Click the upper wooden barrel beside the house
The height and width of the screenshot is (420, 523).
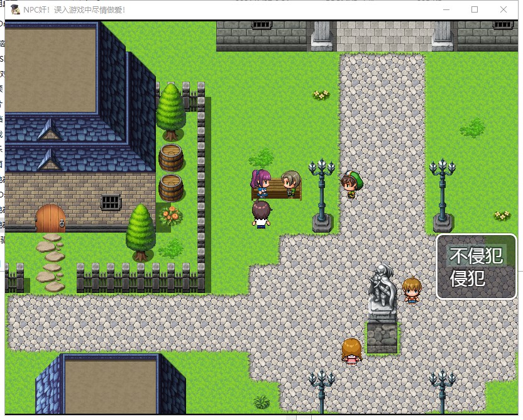pyautogui.click(x=171, y=158)
